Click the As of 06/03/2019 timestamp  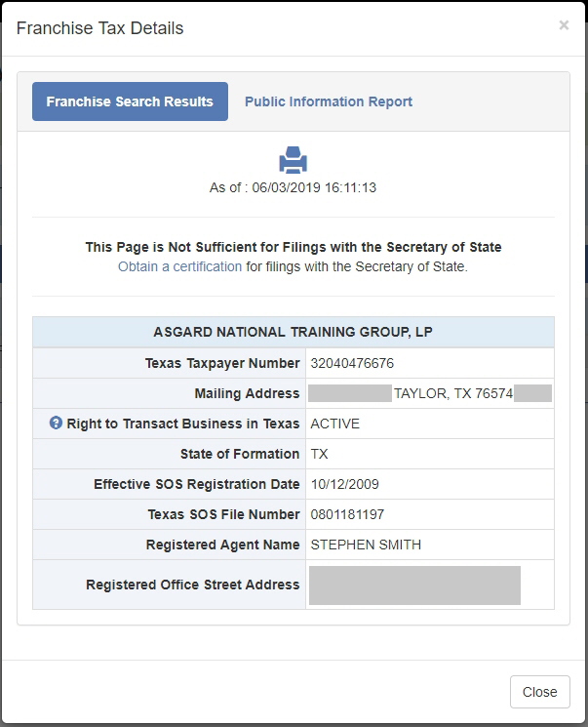pos(293,187)
